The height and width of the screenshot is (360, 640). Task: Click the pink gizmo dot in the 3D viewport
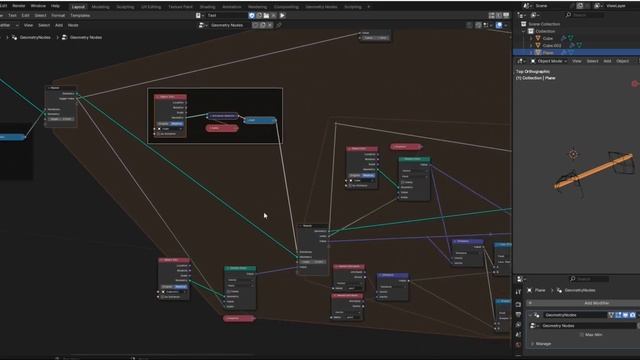(x=635, y=84)
